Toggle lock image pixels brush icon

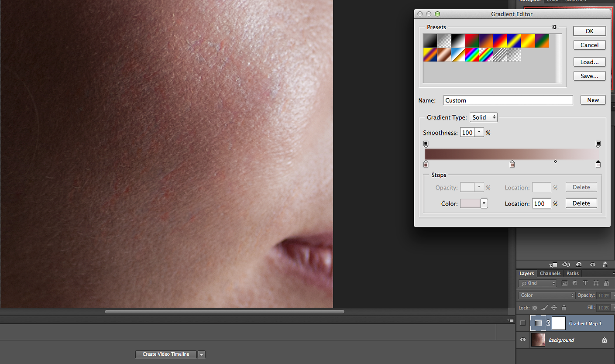[x=545, y=308]
